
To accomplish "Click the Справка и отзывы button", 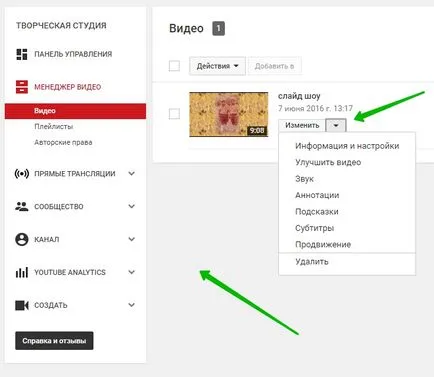I will click(x=54, y=341).
